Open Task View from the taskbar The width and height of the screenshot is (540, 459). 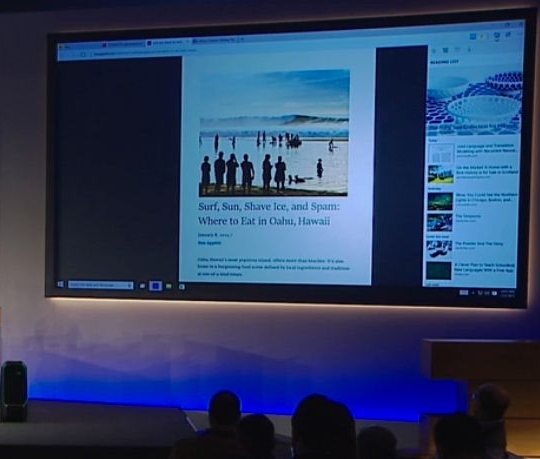coord(142,286)
